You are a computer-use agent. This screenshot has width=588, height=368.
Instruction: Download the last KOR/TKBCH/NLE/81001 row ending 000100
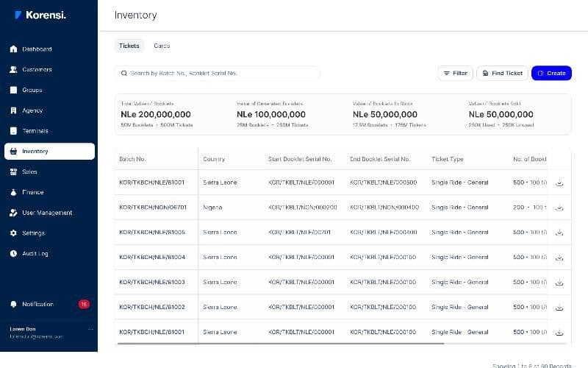coord(559,333)
